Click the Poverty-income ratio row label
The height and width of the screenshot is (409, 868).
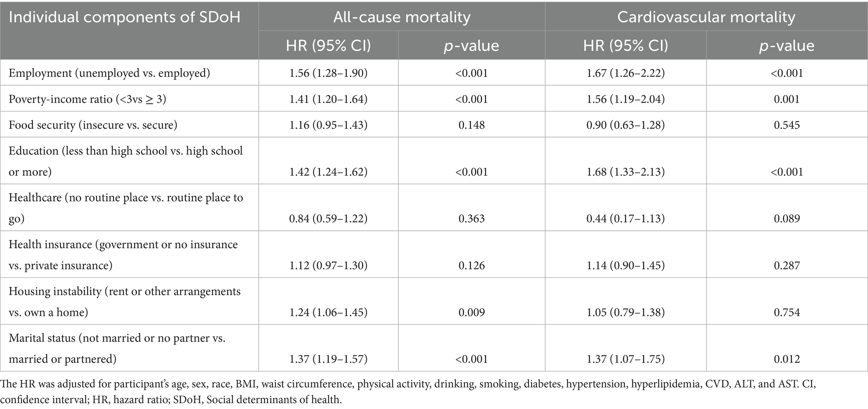pos(87,99)
